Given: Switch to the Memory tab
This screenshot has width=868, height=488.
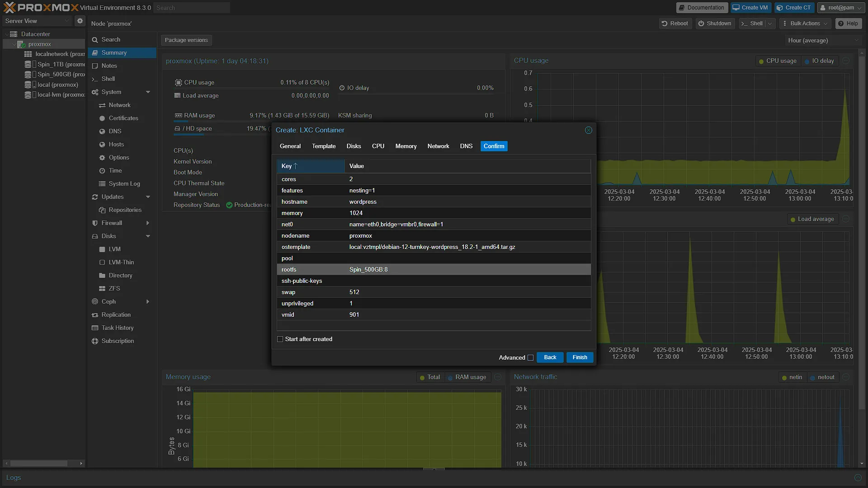Looking at the screenshot, I should 406,146.
